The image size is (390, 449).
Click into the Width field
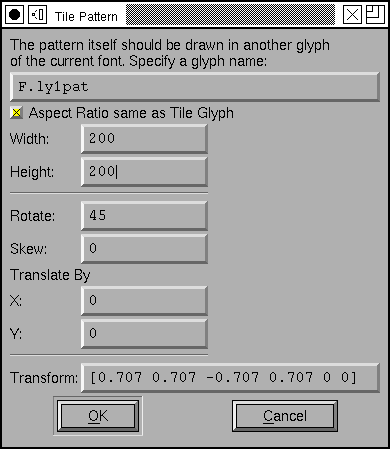[x=144, y=139]
